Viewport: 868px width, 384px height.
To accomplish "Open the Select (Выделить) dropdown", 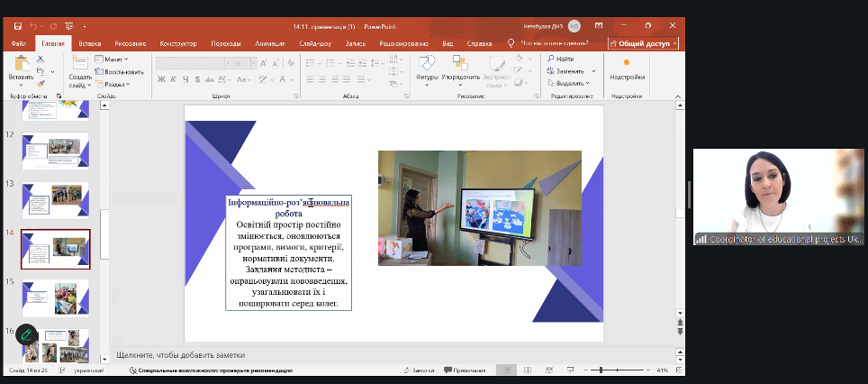I will [x=571, y=83].
